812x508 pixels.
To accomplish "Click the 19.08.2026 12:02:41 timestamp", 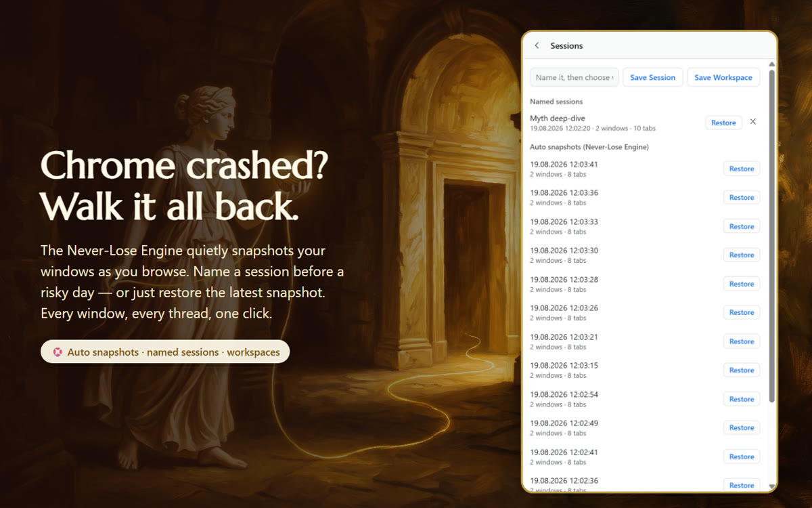I will [564, 452].
